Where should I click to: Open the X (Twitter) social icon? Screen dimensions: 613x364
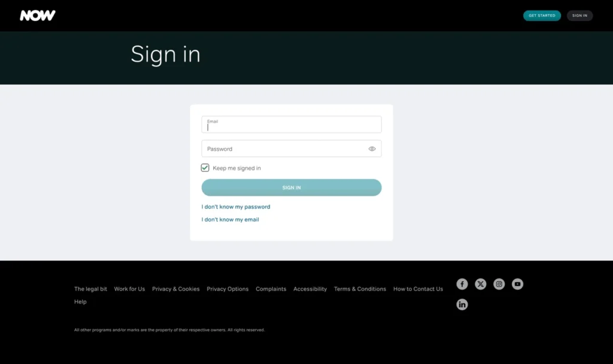click(481, 284)
